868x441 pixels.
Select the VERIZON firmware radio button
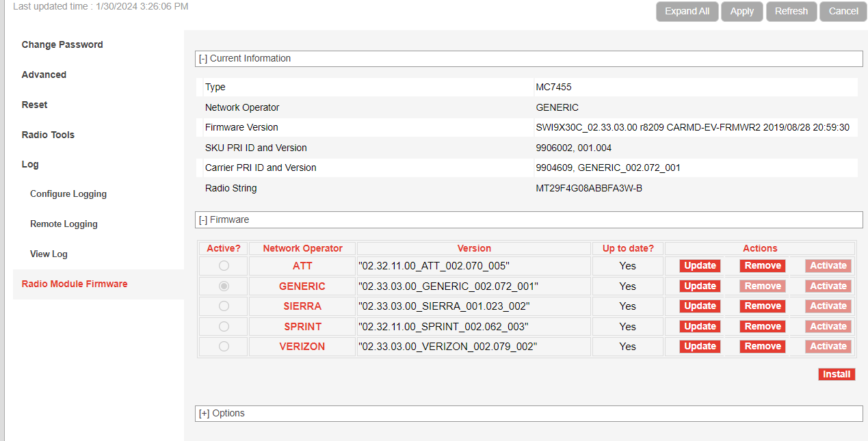click(224, 347)
